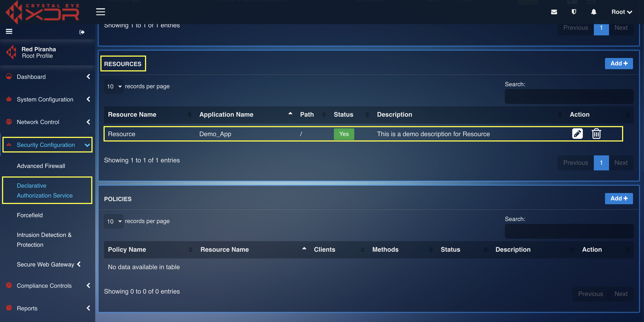Click "No data available in table" text

point(144,267)
